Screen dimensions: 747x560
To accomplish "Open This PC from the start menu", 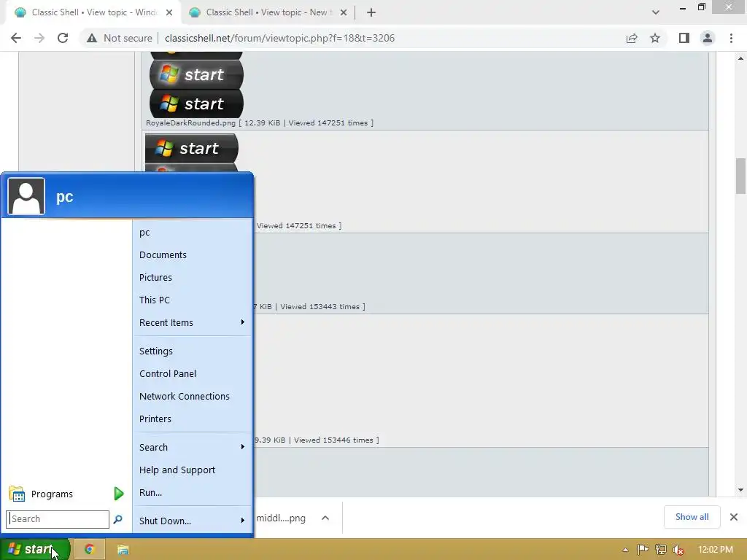I will [x=192, y=300].
